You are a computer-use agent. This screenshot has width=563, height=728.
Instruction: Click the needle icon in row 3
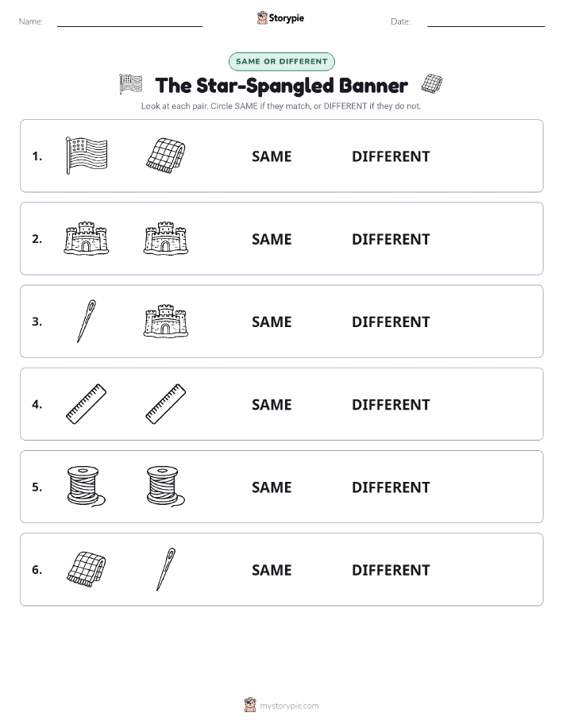[87, 322]
